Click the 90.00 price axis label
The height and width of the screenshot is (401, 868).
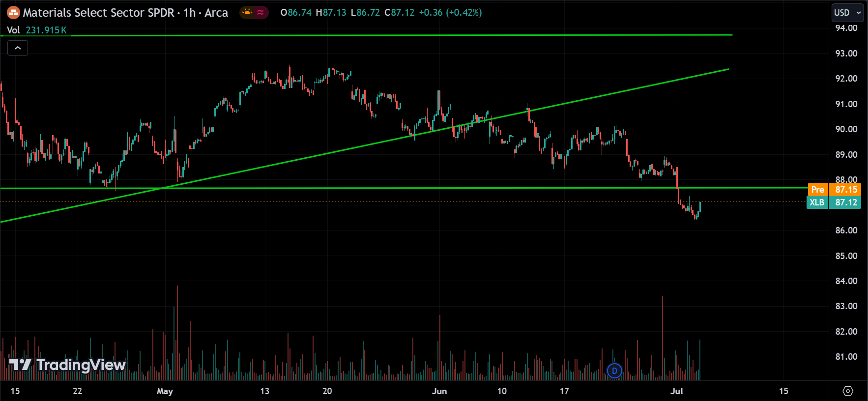point(846,129)
